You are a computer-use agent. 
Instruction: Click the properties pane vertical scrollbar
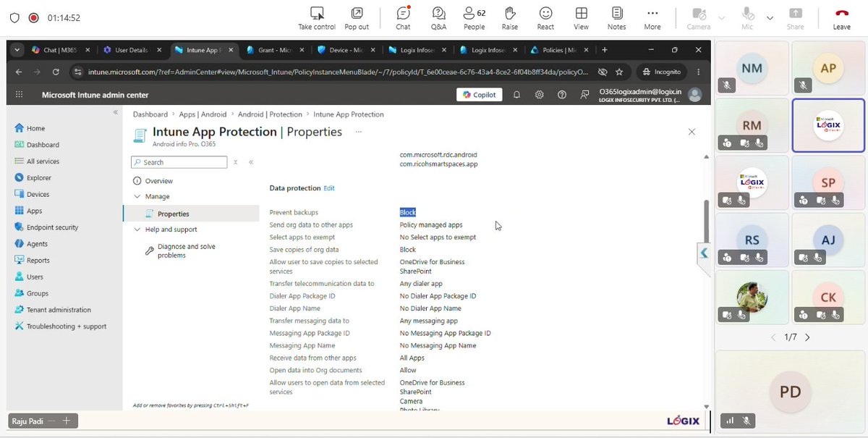(707, 222)
